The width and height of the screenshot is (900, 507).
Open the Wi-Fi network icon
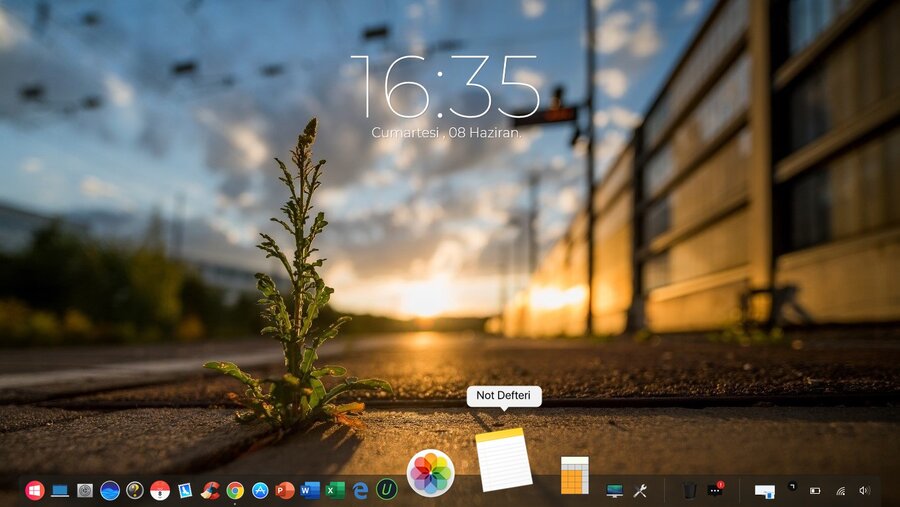[x=840, y=490]
